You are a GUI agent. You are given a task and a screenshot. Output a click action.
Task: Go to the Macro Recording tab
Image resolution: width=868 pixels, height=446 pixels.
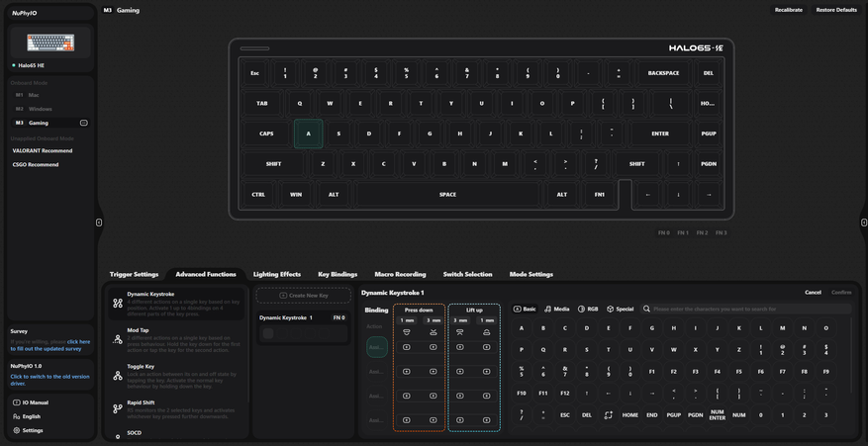(400, 275)
